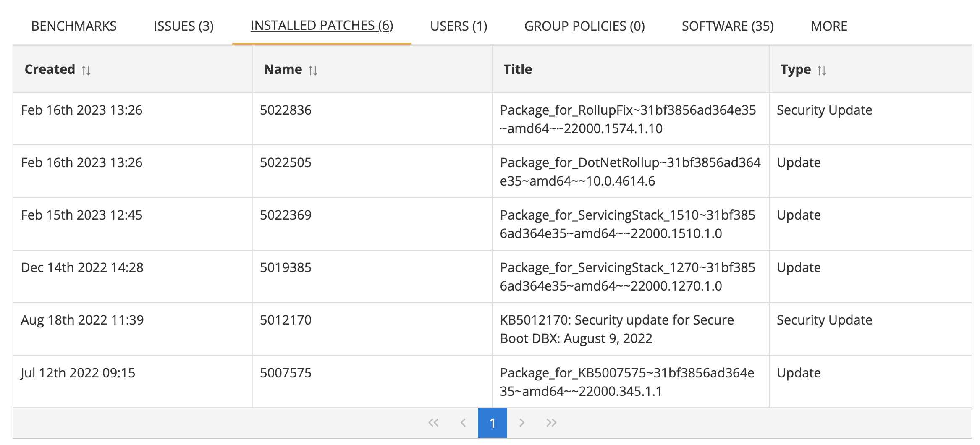
Task: Open the Users (1) tab
Action: 459,26
